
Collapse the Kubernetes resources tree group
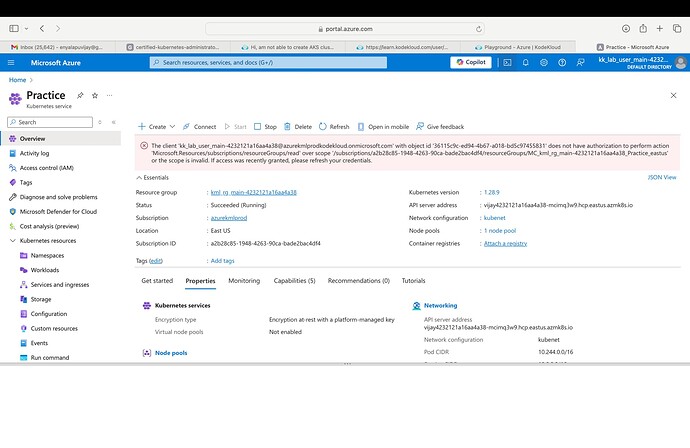coord(13,241)
